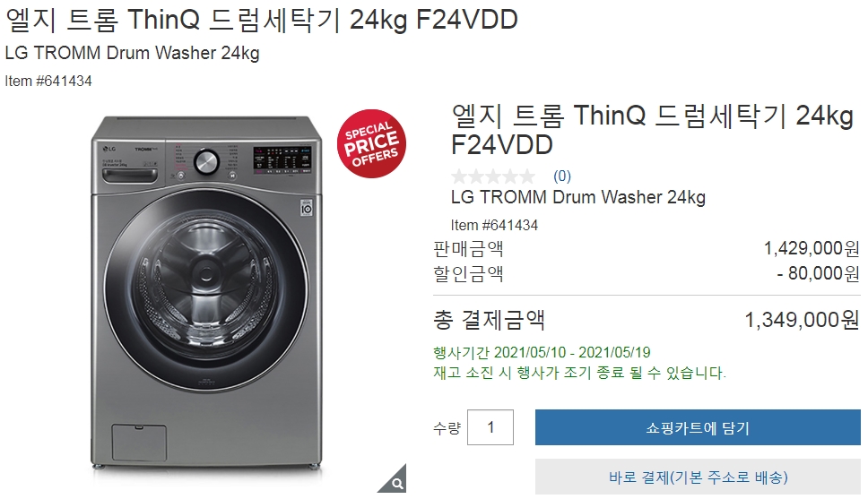Click Item #641434 under the top subtitle
Viewport: 868px width, 499px height.
click(48, 81)
